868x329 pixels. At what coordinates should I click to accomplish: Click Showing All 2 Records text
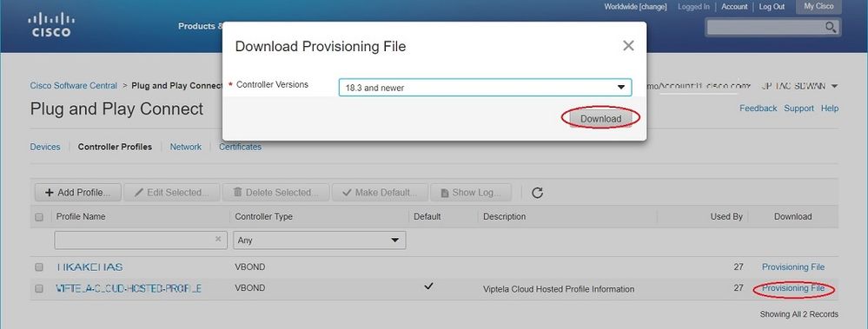click(798, 314)
